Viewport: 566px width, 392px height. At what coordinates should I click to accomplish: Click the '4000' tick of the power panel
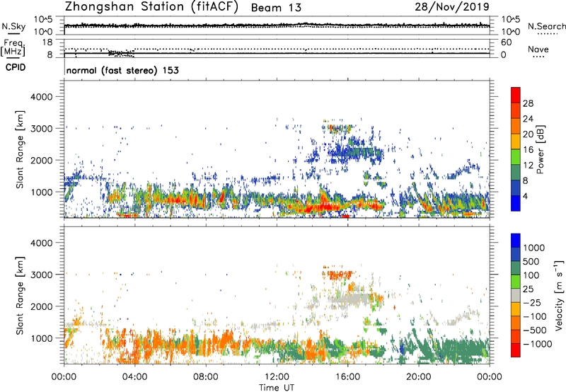pos(41,97)
